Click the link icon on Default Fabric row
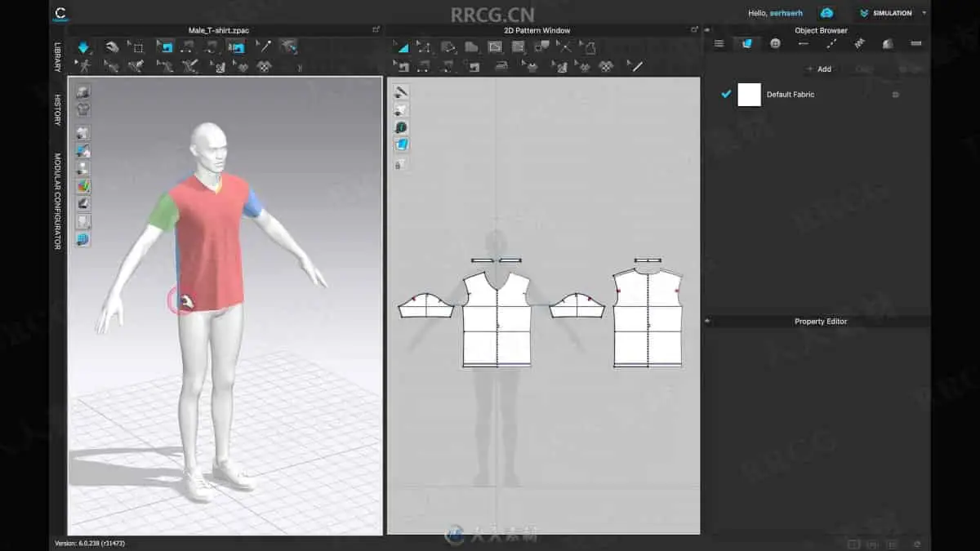Screen dimensions: 980x551 click(895, 95)
